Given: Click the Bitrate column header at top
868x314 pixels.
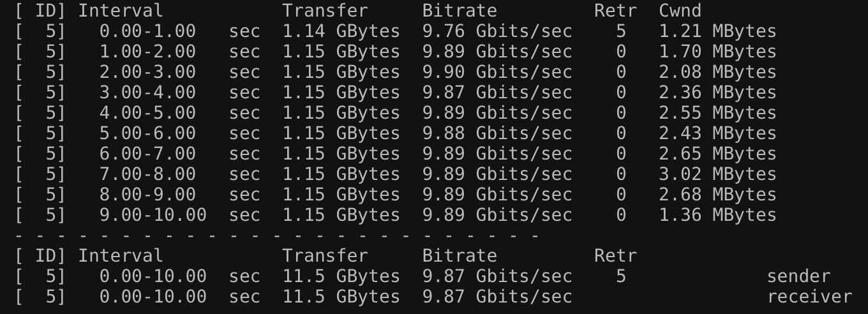Looking at the screenshot, I should tap(460, 11).
